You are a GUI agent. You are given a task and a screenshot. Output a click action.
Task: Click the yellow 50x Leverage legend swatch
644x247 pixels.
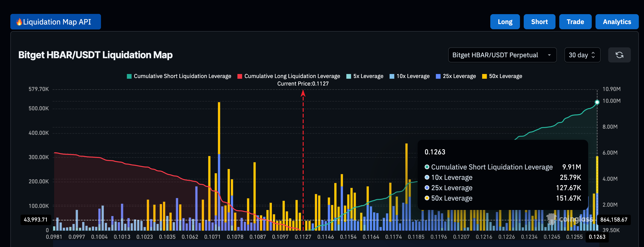coord(484,77)
